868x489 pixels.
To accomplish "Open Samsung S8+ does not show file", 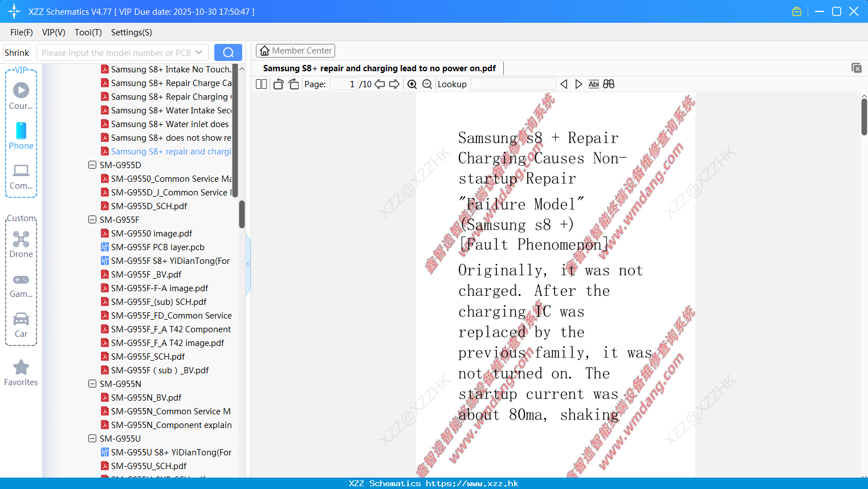I will [166, 137].
